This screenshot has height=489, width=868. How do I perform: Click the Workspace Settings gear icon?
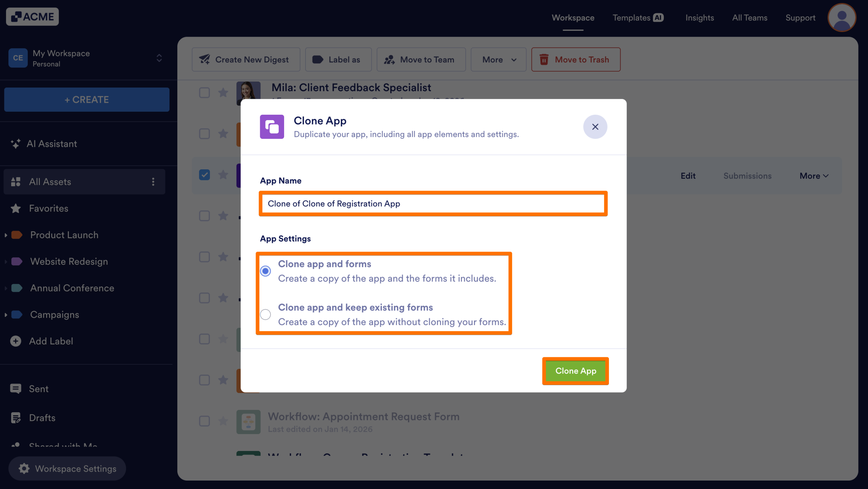click(x=24, y=468)
